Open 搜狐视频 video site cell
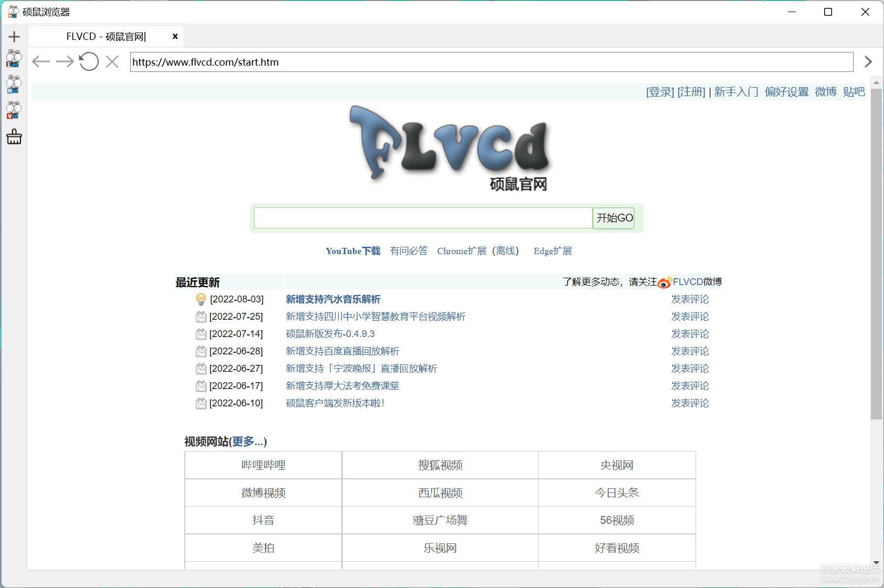Screen dimensions: 884x588 (x=440, y=465)
